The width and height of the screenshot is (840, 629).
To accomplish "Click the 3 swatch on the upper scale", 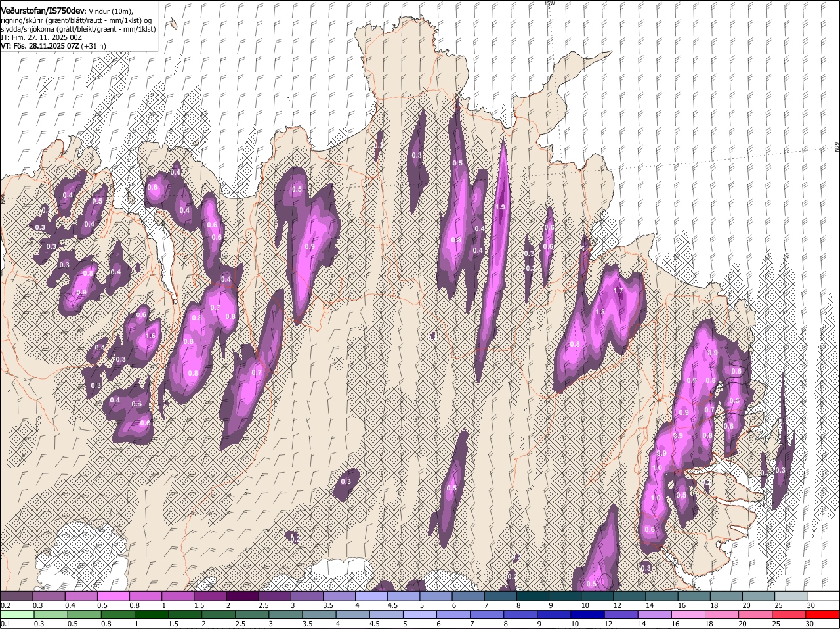I will [307, 596].
